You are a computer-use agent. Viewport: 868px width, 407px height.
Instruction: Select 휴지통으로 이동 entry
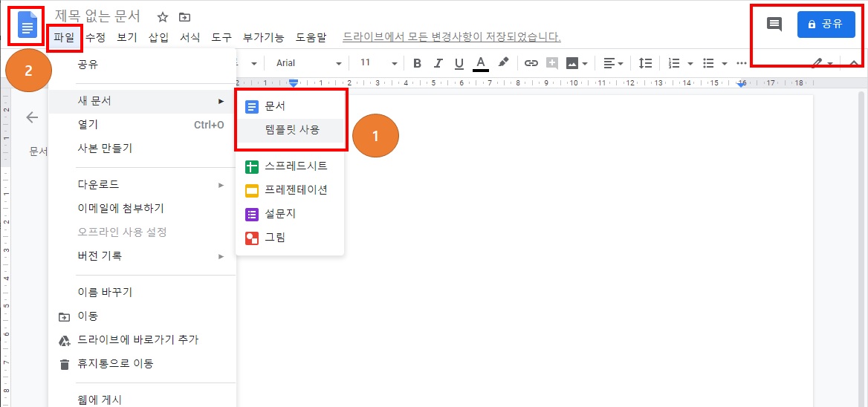[x=142, y=364]
